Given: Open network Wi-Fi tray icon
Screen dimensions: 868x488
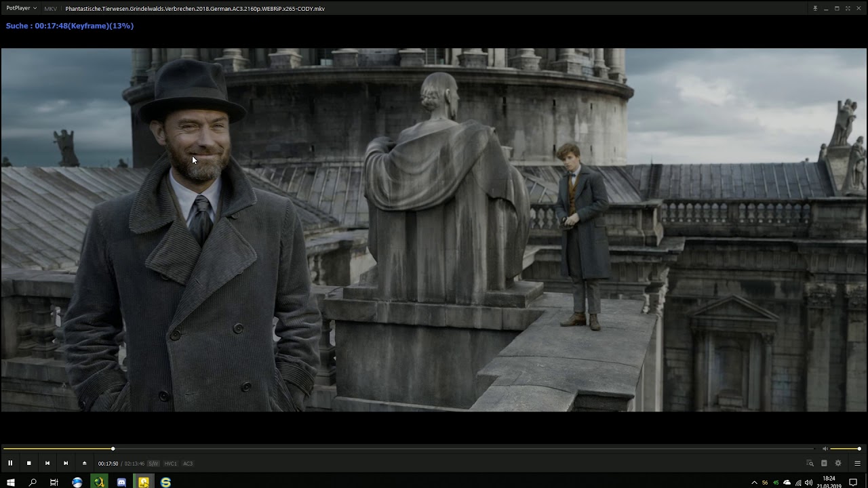Looking at the screenshot, I should (x=798, y=483).
